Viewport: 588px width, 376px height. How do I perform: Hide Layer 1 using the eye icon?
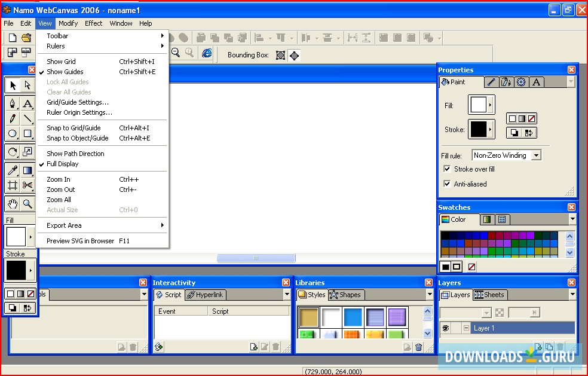(x=445, y=328)
